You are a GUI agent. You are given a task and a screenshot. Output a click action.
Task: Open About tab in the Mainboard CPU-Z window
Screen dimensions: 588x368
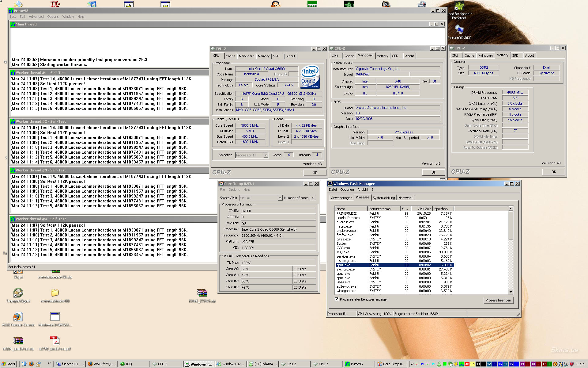point(409,56)
